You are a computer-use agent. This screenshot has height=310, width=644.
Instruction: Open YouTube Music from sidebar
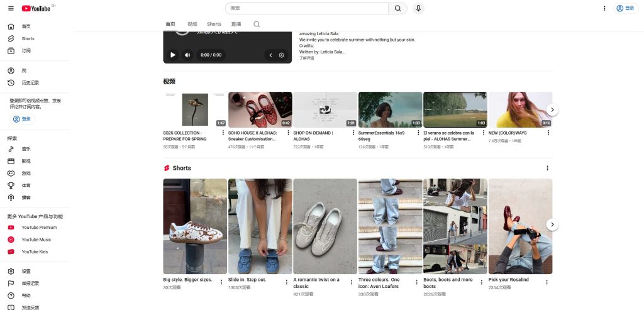coord(36,240)
